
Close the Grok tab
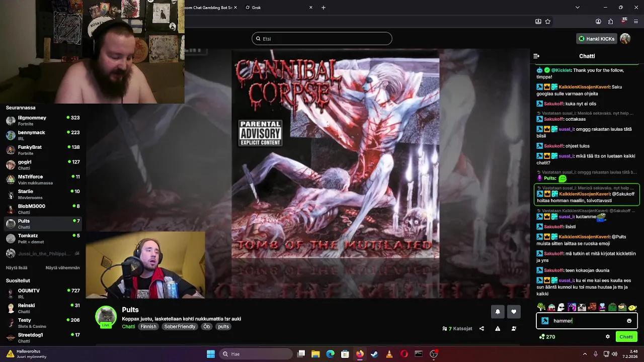311,8
